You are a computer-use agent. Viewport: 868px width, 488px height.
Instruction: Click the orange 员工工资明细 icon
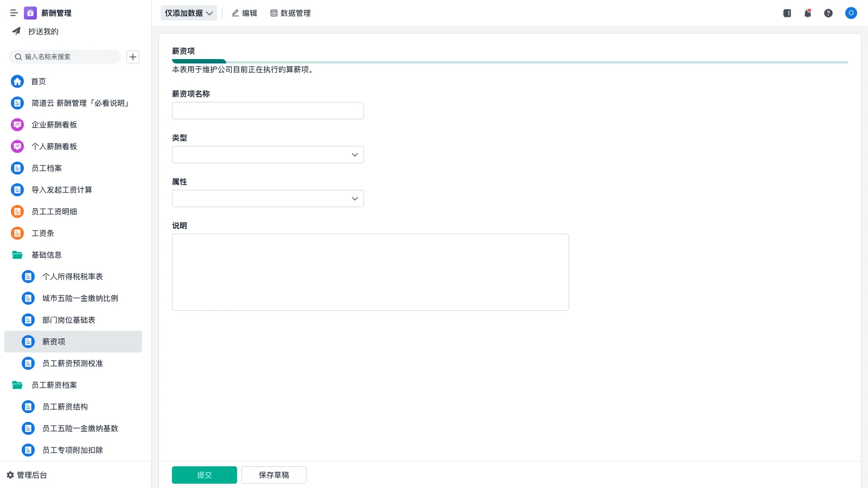[x=17, y=211]
